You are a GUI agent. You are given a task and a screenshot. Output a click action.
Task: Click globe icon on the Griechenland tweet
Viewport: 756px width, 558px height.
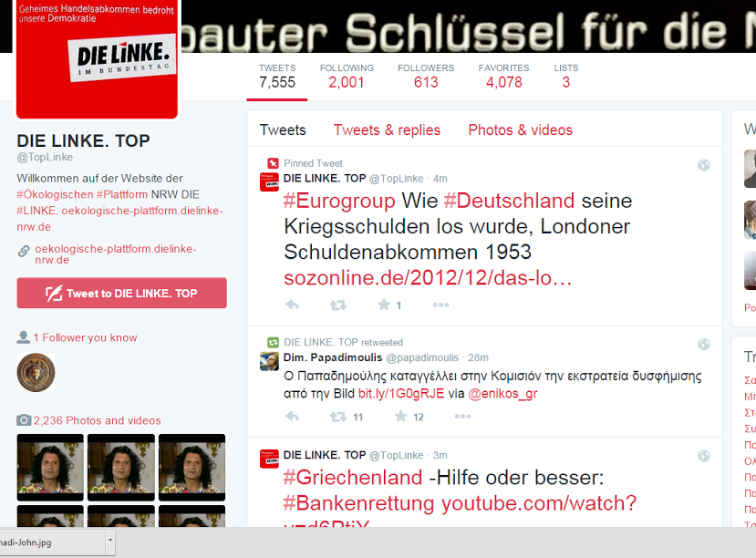[x=704, y=456]
